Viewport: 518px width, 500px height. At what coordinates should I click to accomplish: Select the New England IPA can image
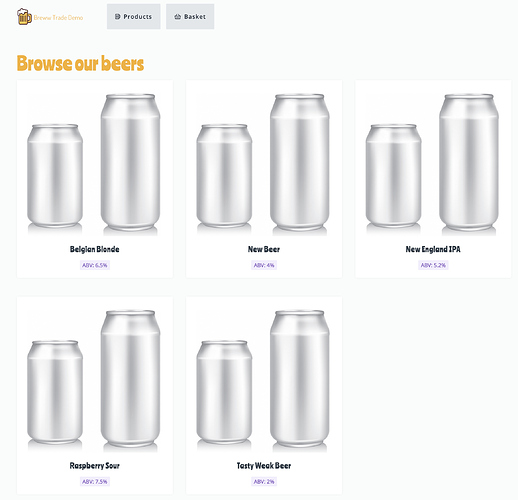point(433,162)
